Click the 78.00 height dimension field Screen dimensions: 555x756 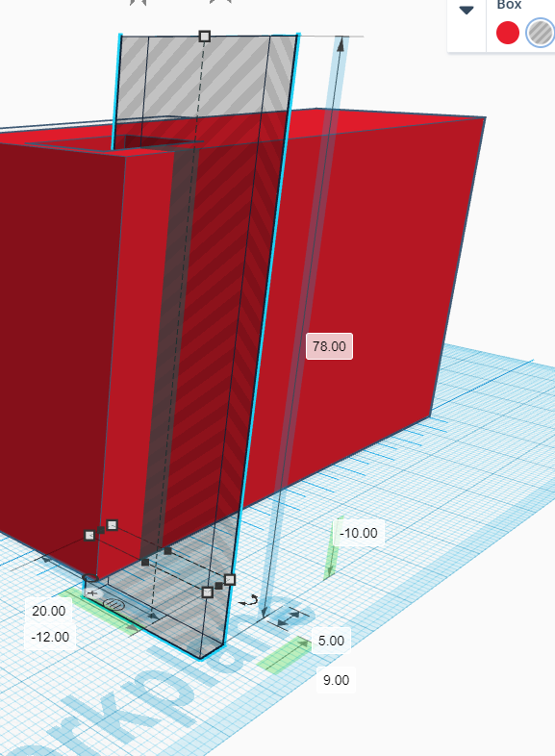329,346
